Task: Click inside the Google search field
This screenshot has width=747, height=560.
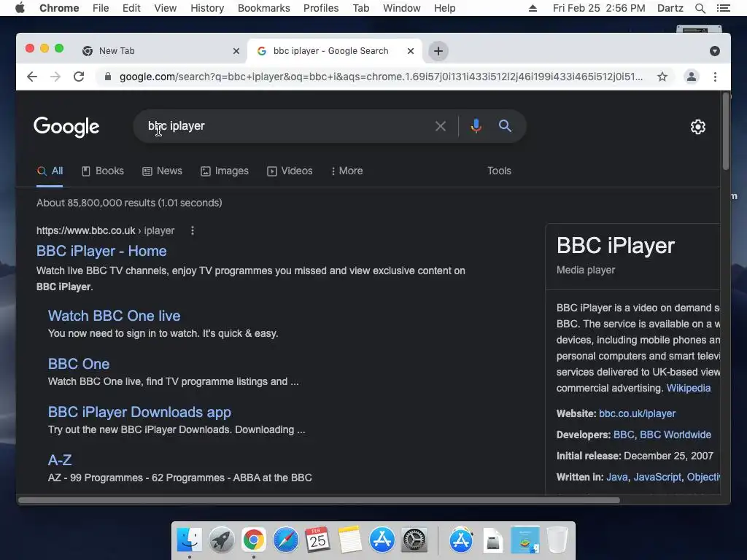Action: click(286, 126)
